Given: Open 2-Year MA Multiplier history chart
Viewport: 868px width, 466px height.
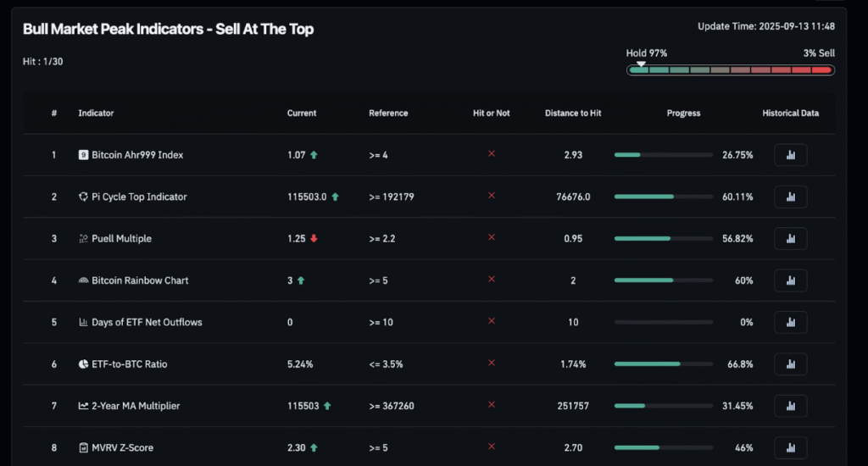Looking at the screenshot, I should point(791,406).
